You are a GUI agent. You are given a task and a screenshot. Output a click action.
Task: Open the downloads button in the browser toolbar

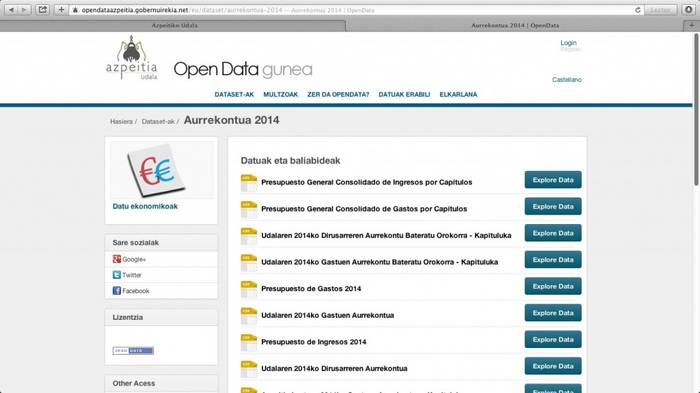(688, 9)
